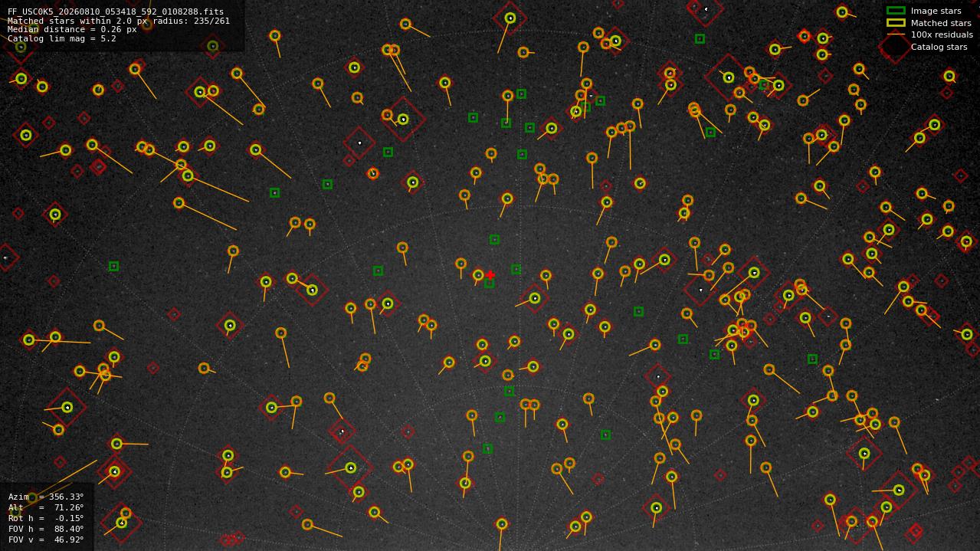The image size is (980, 551).
Task: Click the 'FOV h = 88.40°' readout
Action: (x=46, y=529)
